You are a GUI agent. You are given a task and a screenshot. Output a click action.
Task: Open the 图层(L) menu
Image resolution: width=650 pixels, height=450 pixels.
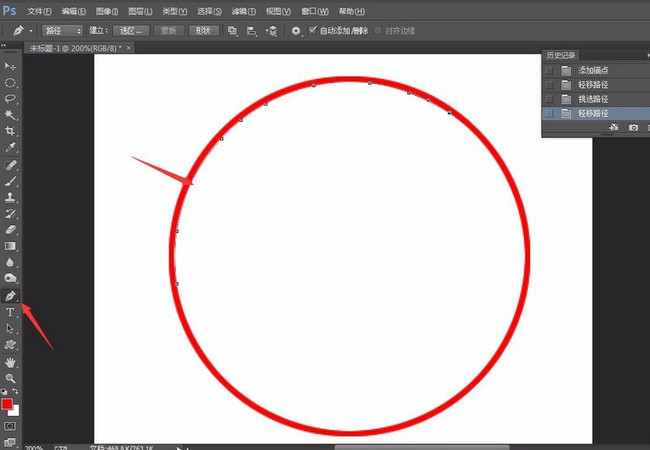pos(140,11)
